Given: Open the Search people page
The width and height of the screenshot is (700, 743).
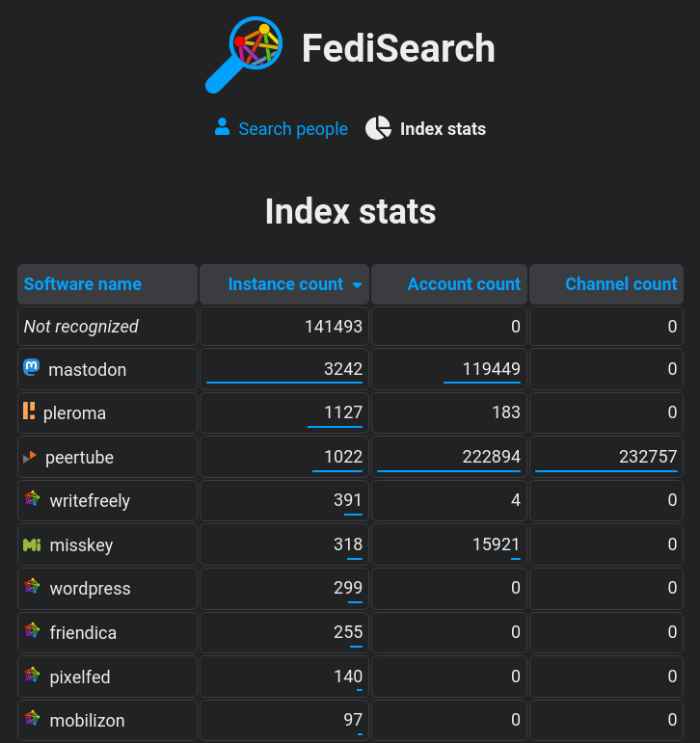Looking at the screenshot, I should (292, 128).
